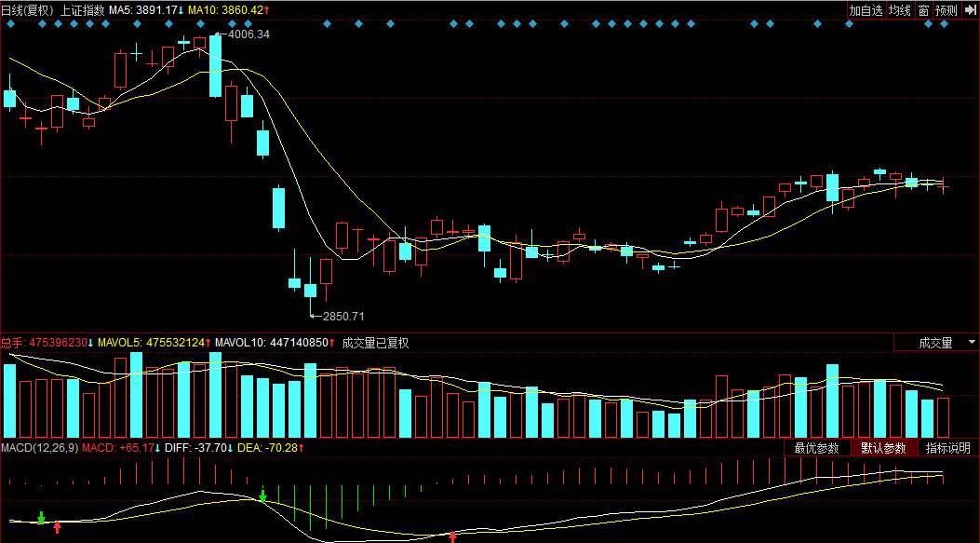Toggle the 均线 moving average display

899,10
